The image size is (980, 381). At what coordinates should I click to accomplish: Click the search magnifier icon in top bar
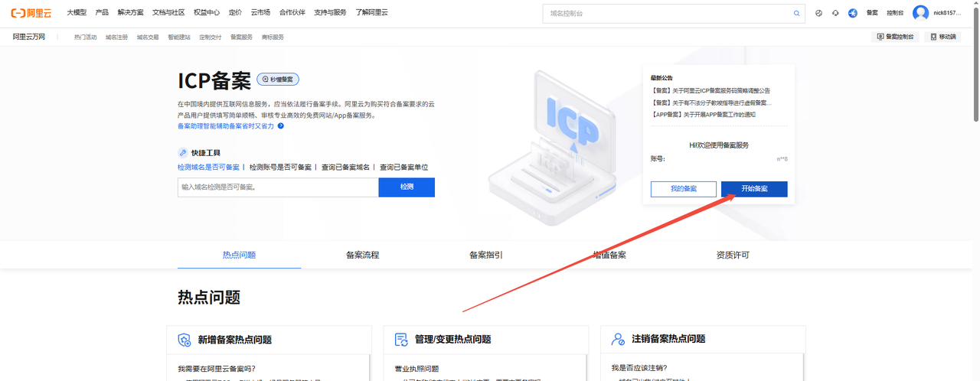(x=796, y=13)
